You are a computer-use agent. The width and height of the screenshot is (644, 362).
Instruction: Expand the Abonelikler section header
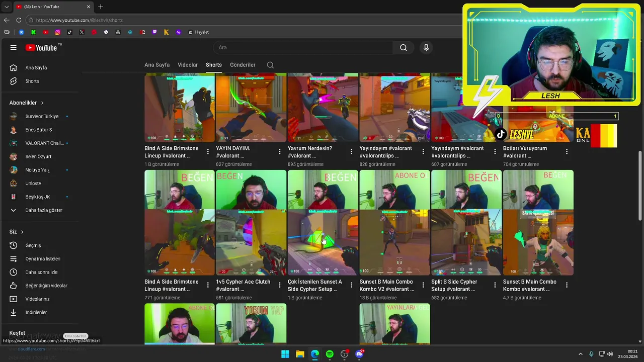pos(27,103)
